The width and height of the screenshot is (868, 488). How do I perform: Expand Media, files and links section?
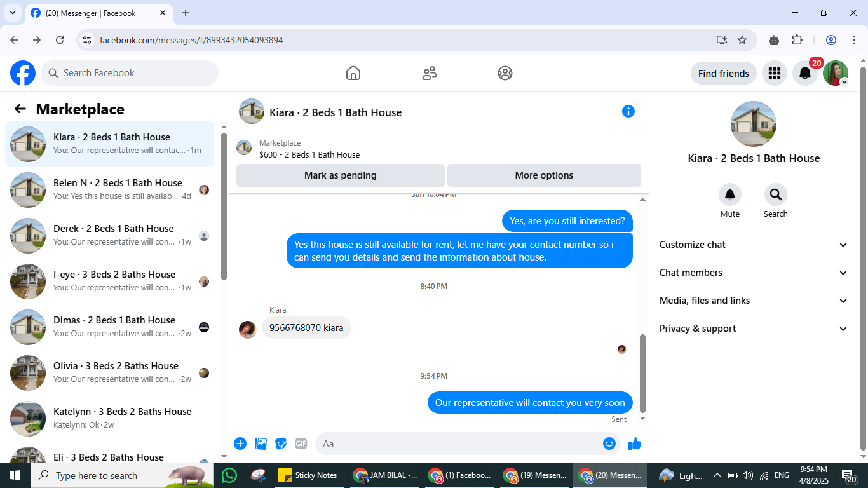click(753, 301)
